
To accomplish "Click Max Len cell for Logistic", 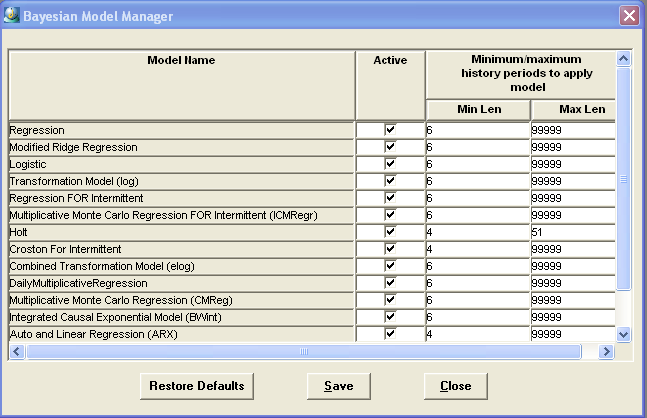I will (573, 164).
